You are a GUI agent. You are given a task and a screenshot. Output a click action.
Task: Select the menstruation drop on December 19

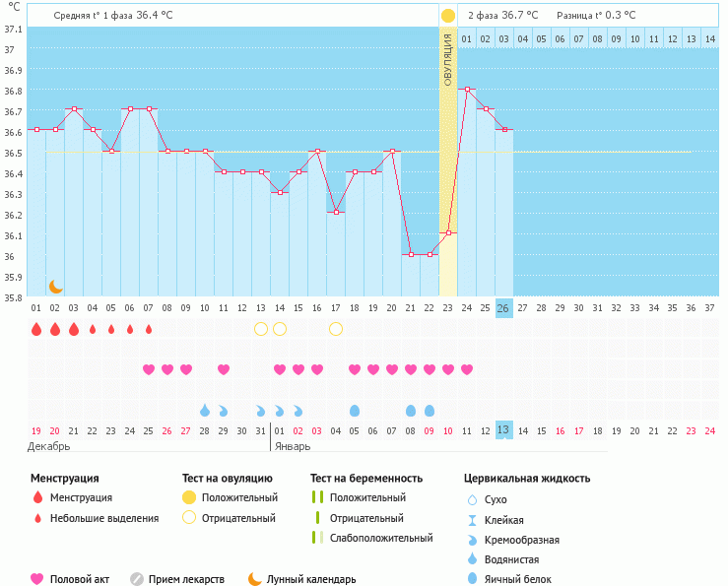pos(36,329)
